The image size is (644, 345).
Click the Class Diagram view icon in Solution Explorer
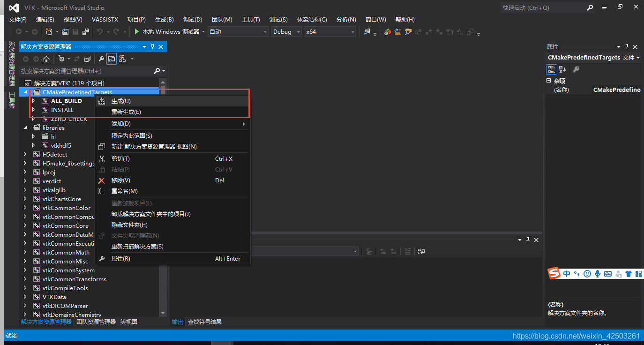122,59
